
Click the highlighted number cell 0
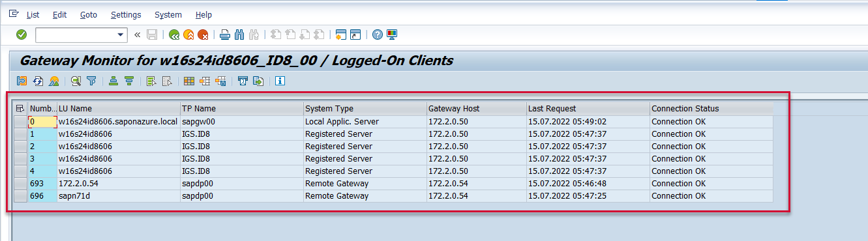(42, 121)
